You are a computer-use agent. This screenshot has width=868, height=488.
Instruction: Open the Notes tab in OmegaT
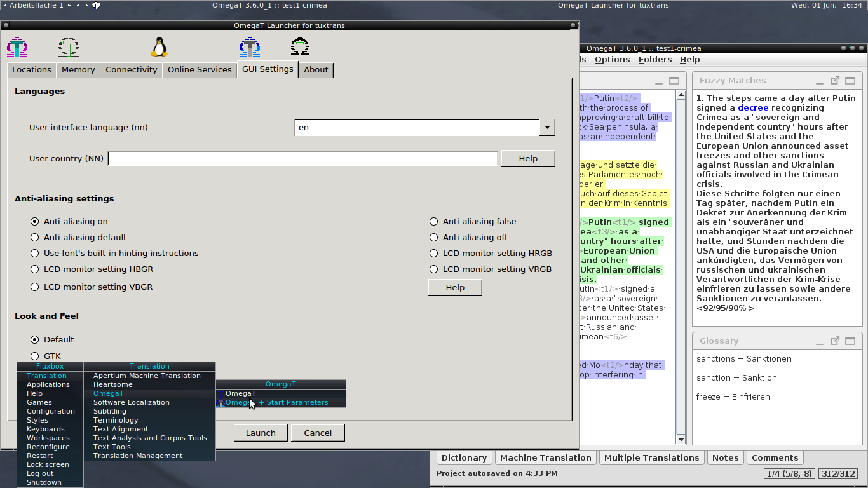[725, 458]
